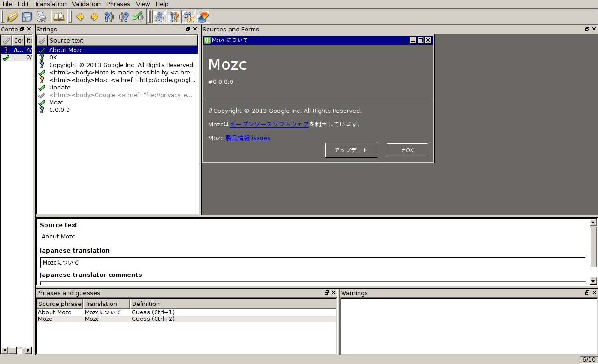Go to next item with the right arrow
Image resolution: width=598 pixels, height=364 pixels.
[x=95, y=17]
